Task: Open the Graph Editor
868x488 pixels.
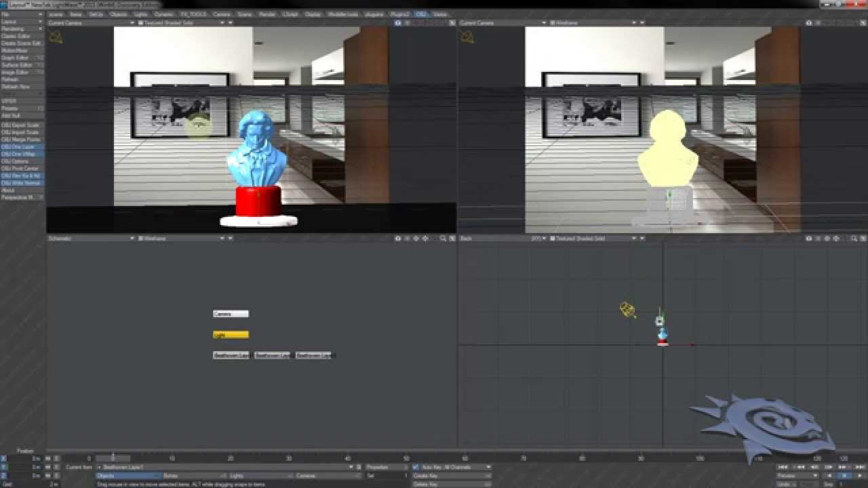Action: (22, 58)
